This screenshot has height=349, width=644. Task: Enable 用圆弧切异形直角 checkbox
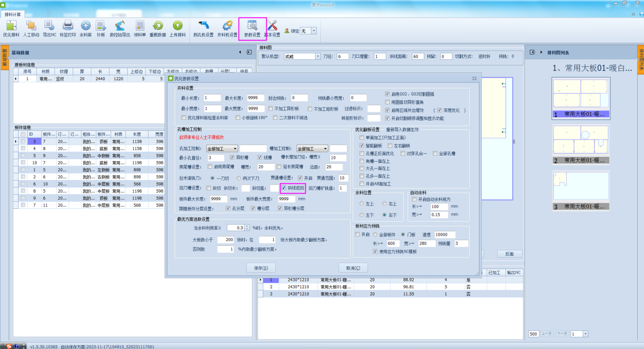point(387,102)
